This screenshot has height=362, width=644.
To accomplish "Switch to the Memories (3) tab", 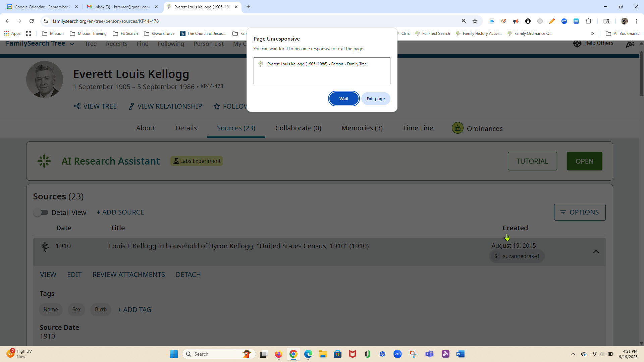I will pyautogui.click(x=362, y=128).
